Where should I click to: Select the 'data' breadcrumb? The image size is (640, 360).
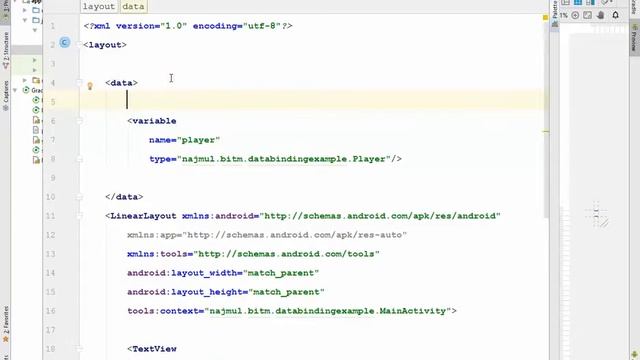[133, 7]
